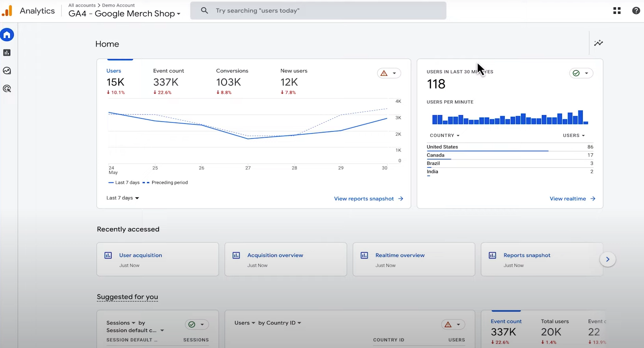Show next recently accessed cards arrow

click(608, 259)
